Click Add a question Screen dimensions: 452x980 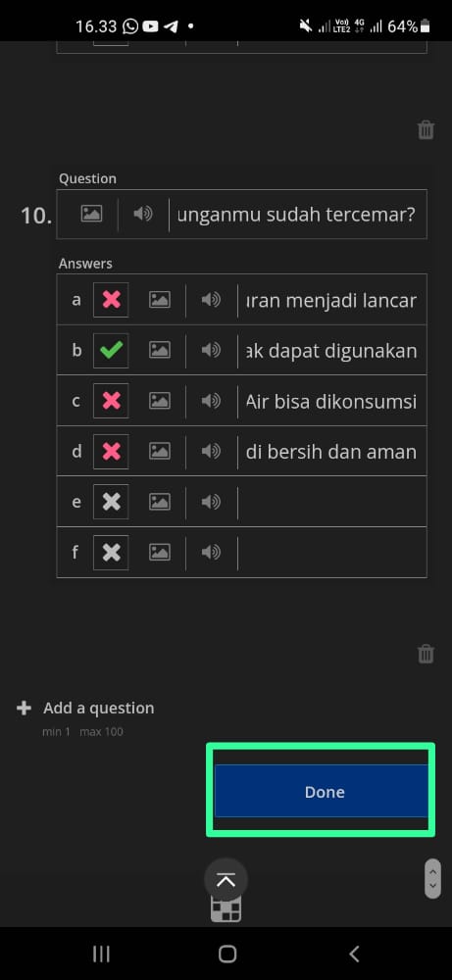85,709
